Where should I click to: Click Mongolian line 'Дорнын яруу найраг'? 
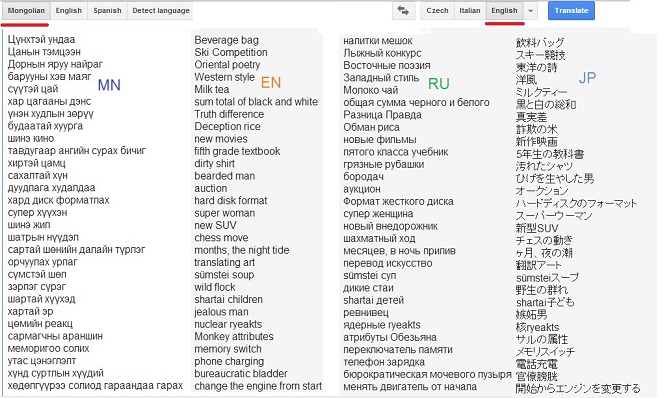(x=55, y=64)
